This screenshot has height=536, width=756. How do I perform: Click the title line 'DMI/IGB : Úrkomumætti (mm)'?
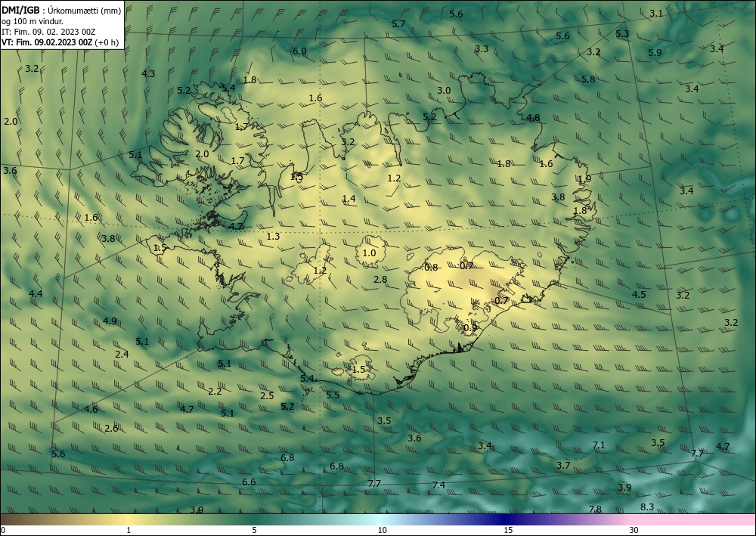(61, 11)
